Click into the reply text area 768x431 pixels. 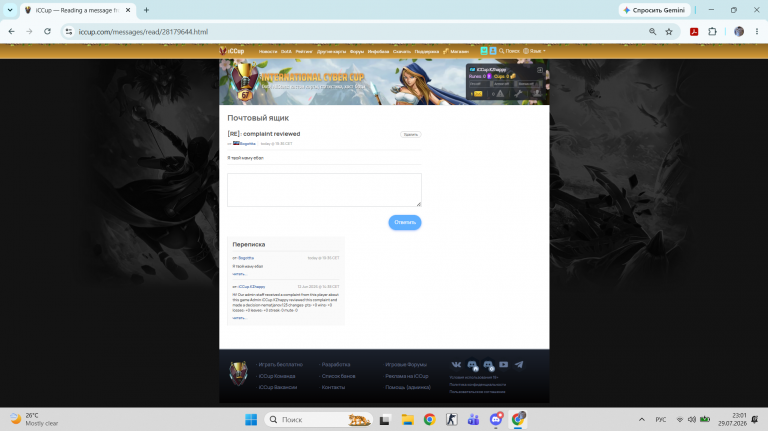(324, 190)
